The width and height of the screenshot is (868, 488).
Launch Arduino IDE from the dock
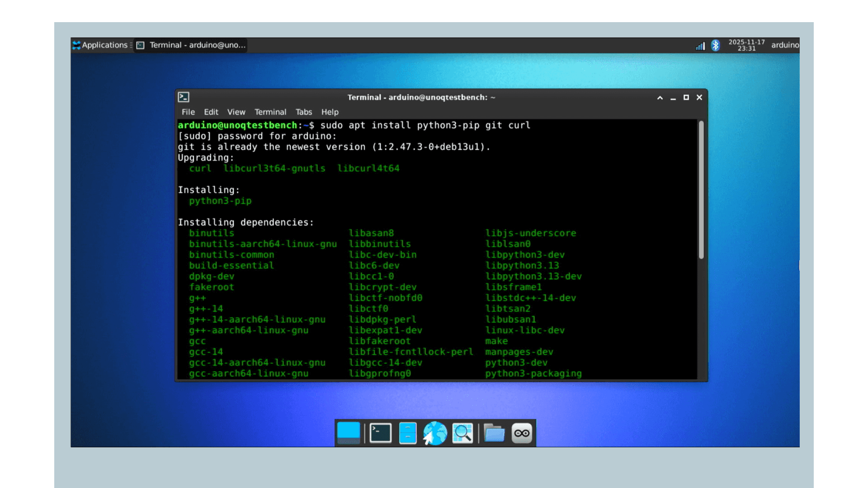point(521,432)
